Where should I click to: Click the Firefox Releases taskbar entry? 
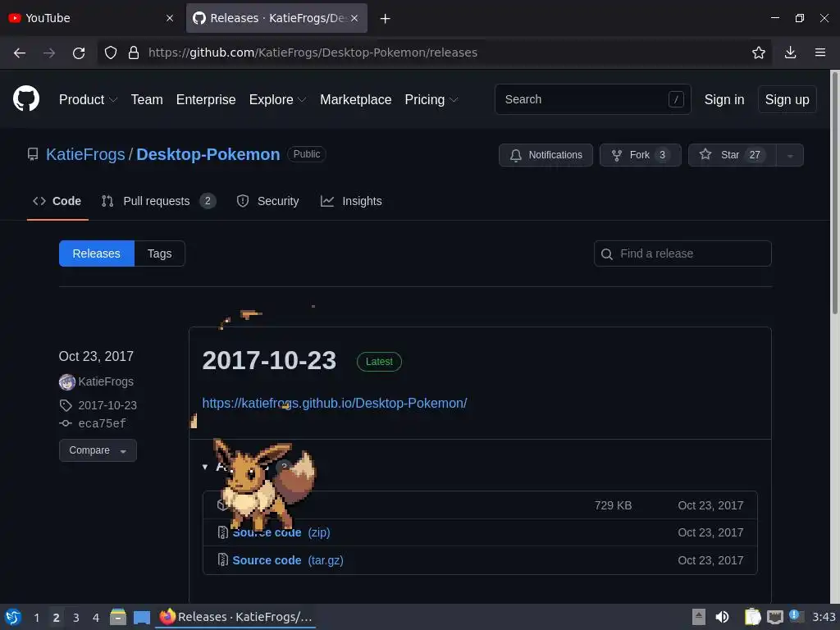coord(235,617)
